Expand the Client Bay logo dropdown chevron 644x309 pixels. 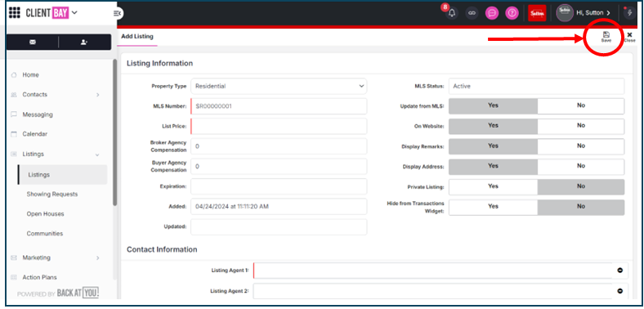tap(74, 12)
